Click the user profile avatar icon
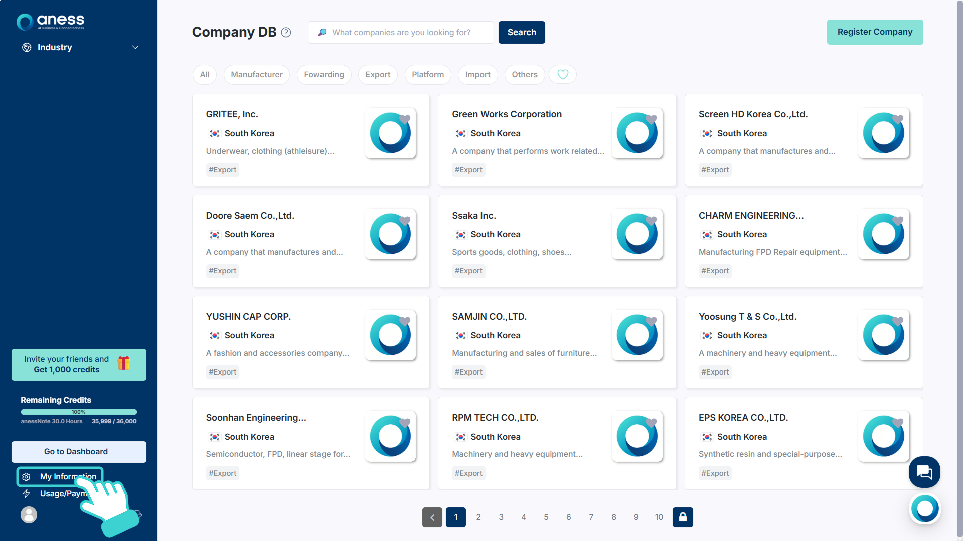The image size is (963, 560). pyautogui.click(x=29, y=514)
